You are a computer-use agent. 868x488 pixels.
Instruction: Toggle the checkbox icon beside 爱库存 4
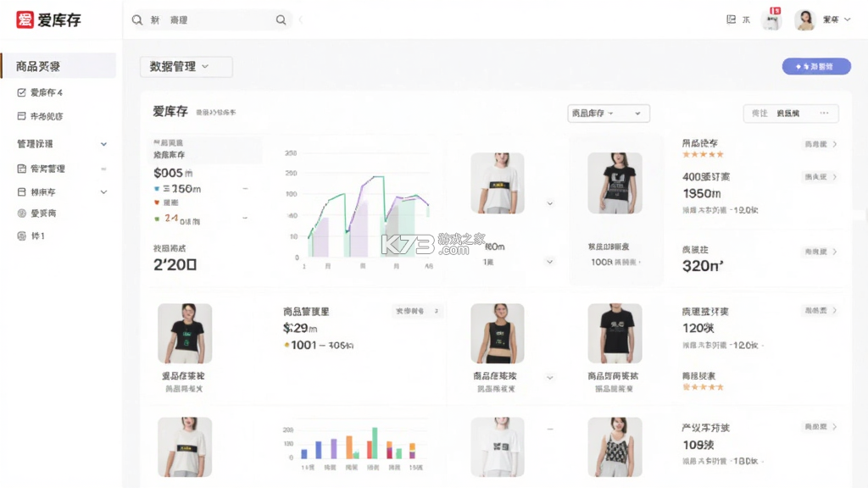click(x=21, y=92)
